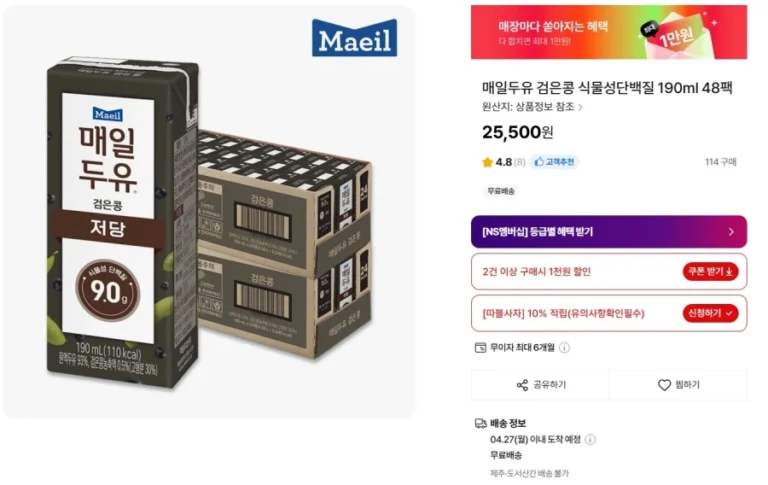Click the info icon beside the 04.27 arrival date
Viewport: 768px width, 485px height.
tap(590, 439)
